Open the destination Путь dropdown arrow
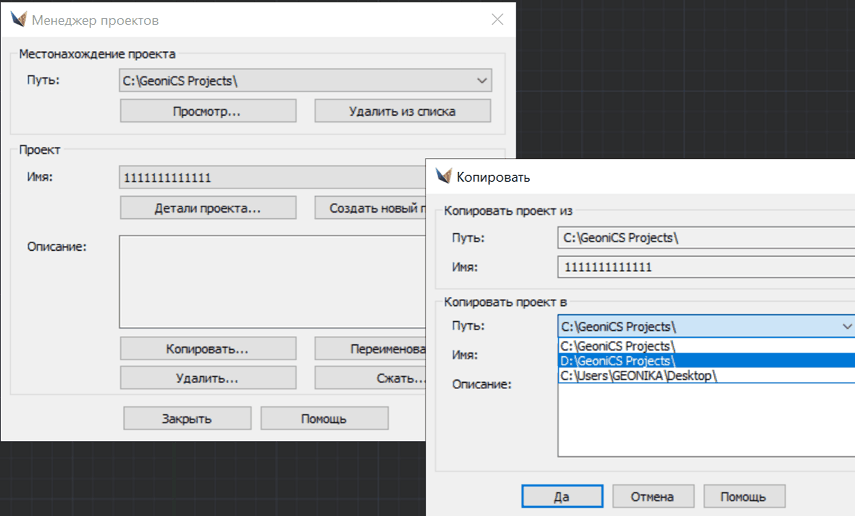The height and width of the screenshot is (516, 855). point(847,326)
